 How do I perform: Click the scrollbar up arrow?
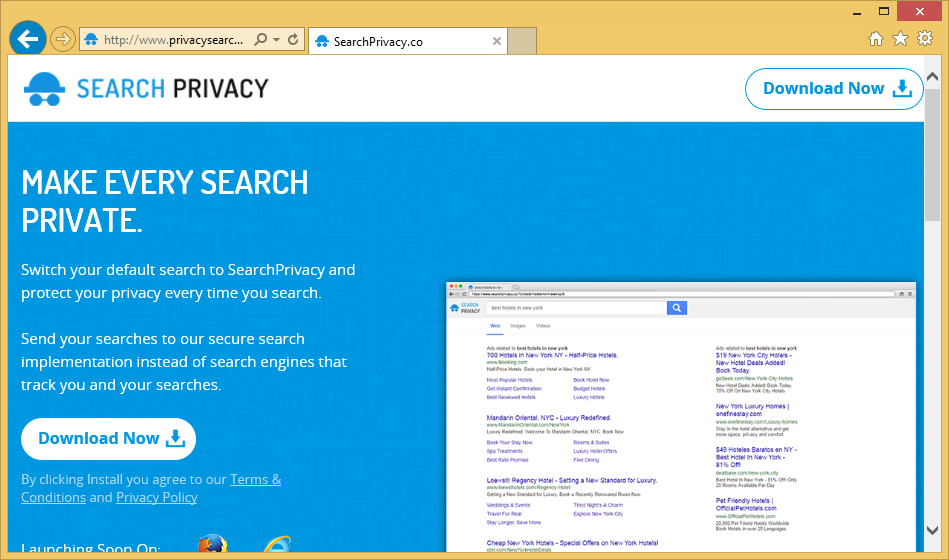pyautogui.click(x=933, y=77)
